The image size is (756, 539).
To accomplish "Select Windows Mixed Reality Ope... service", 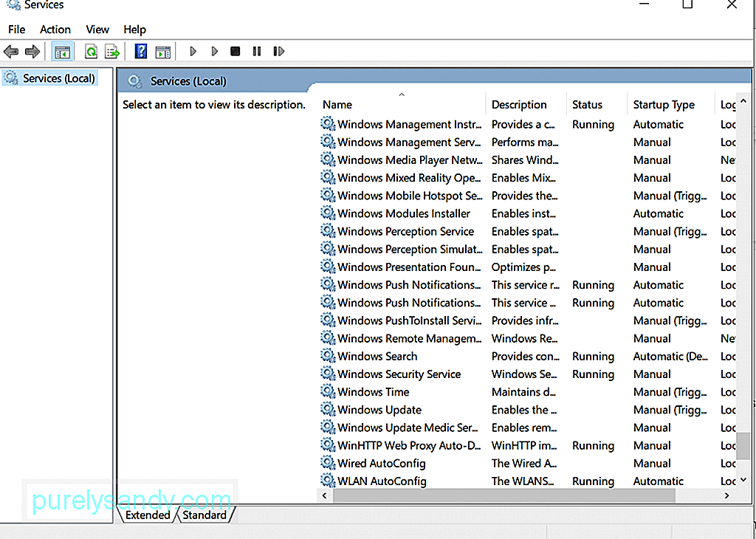I will pyautogui.click(x=527, y=178).
